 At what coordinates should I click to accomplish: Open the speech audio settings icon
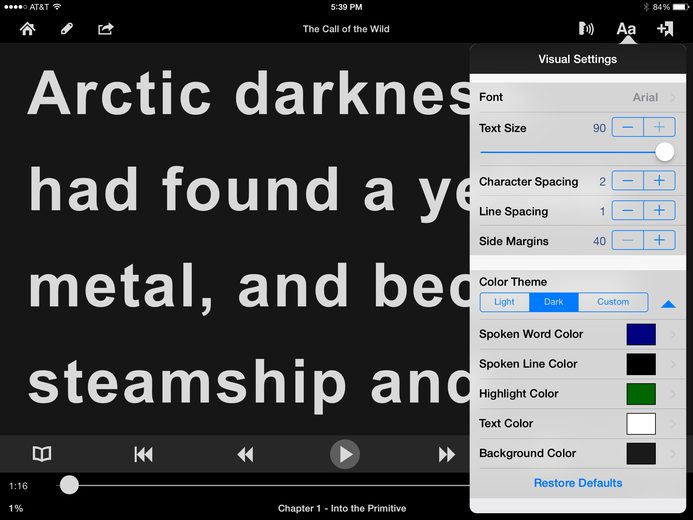(x=586, y=29)
